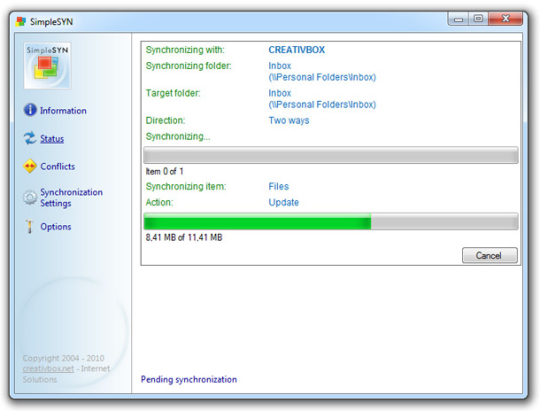Click the SimpleSYN logo image in sidebar

pos(47,66)
